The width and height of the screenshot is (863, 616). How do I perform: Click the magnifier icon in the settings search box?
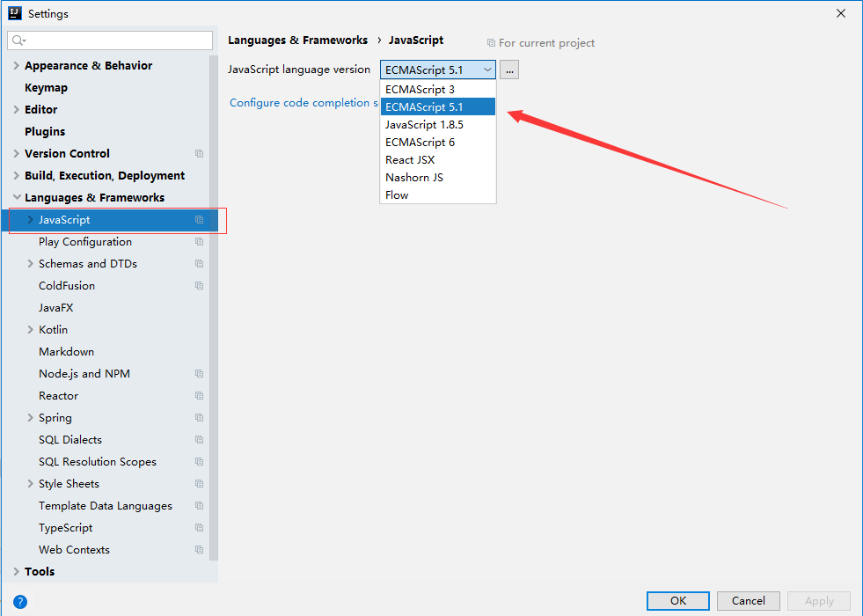pyautogui.click(x=17, y=40)
